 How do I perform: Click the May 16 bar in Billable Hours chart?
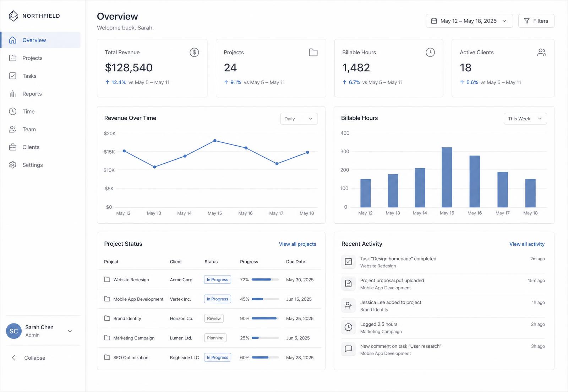(475, 181)
